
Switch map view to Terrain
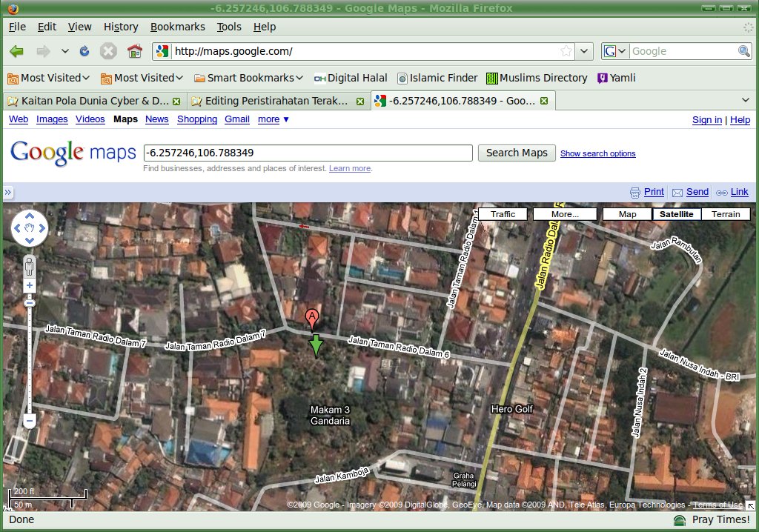click(x=726, y=214)
